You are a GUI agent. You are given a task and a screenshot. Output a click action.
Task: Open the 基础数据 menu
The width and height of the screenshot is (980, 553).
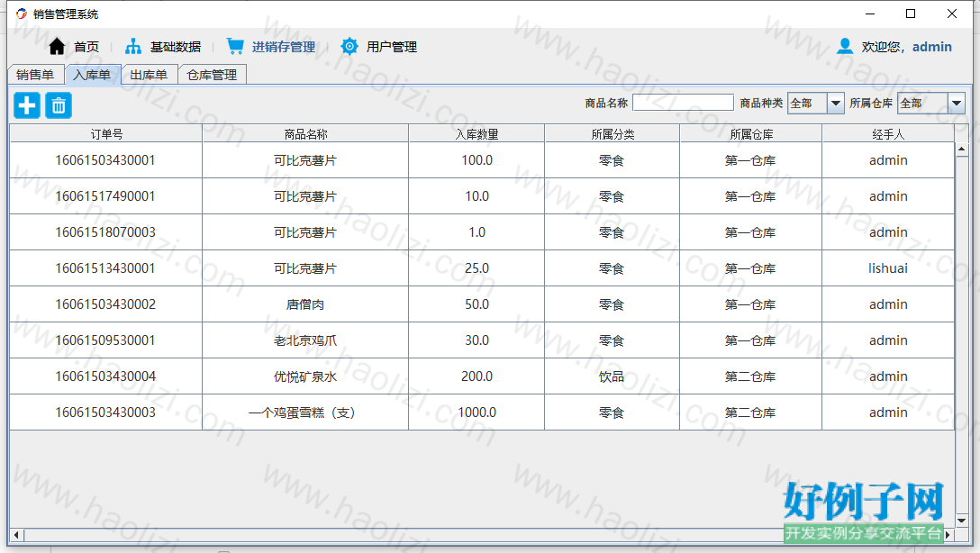click(x=176, y=47)
